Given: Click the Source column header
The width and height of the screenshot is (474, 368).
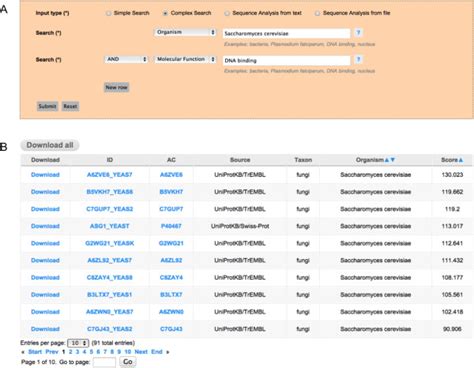Looking at the screenshot, I should (x=240, y=160).
